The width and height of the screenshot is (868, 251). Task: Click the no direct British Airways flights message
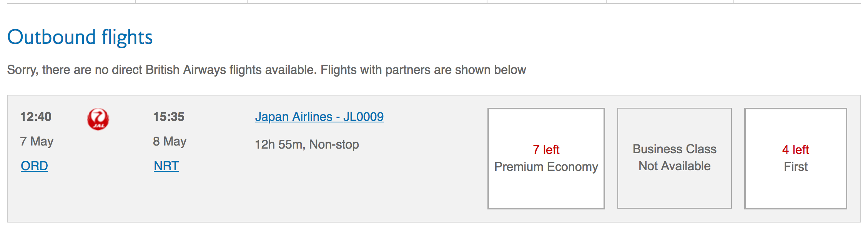pos(266,70)
